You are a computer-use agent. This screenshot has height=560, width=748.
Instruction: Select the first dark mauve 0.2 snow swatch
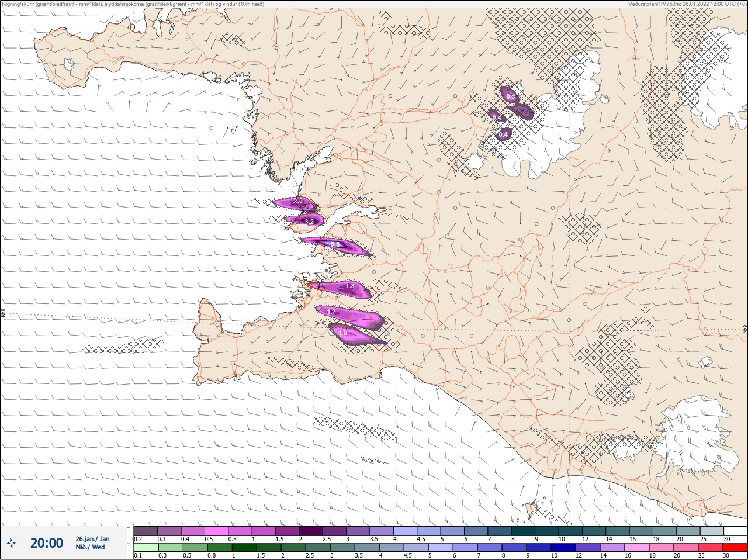pos(146,531)
